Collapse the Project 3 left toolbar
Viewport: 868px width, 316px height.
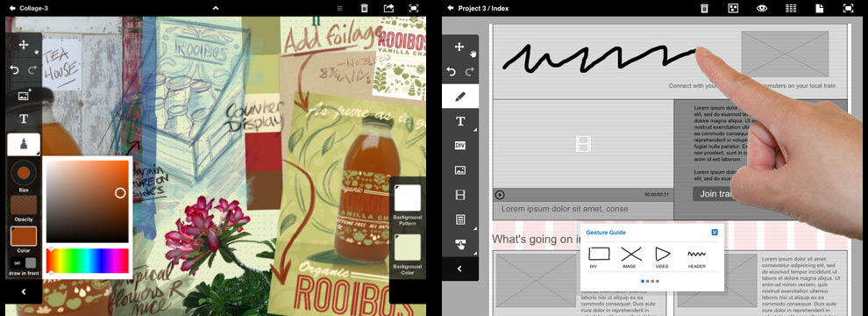click(x=460, y=269)
